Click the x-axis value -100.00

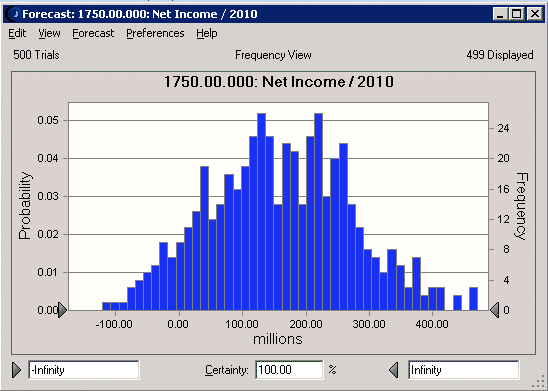click(x=114, y=324)
